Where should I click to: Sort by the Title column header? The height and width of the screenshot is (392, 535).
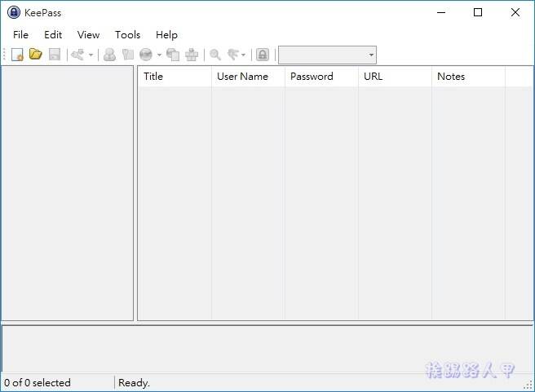(175, 77)
